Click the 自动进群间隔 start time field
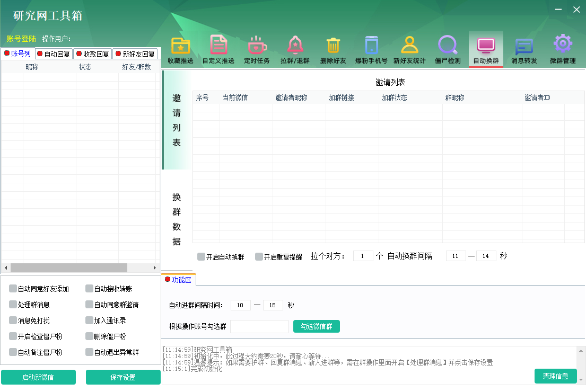The image size is (586, 392). 240,305
